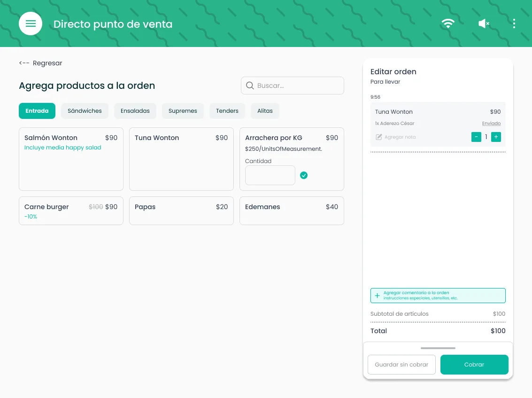
Task: Go back with the Regresar link
Action: point(41,63)
